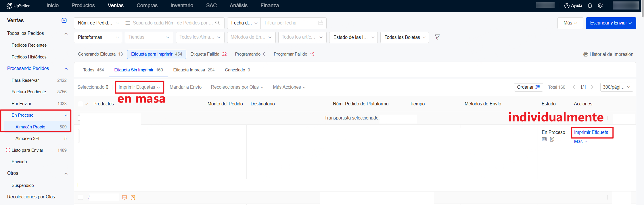
Task: Tick the checkbox of the bottom order row
Action: click(x=80, y=197)
